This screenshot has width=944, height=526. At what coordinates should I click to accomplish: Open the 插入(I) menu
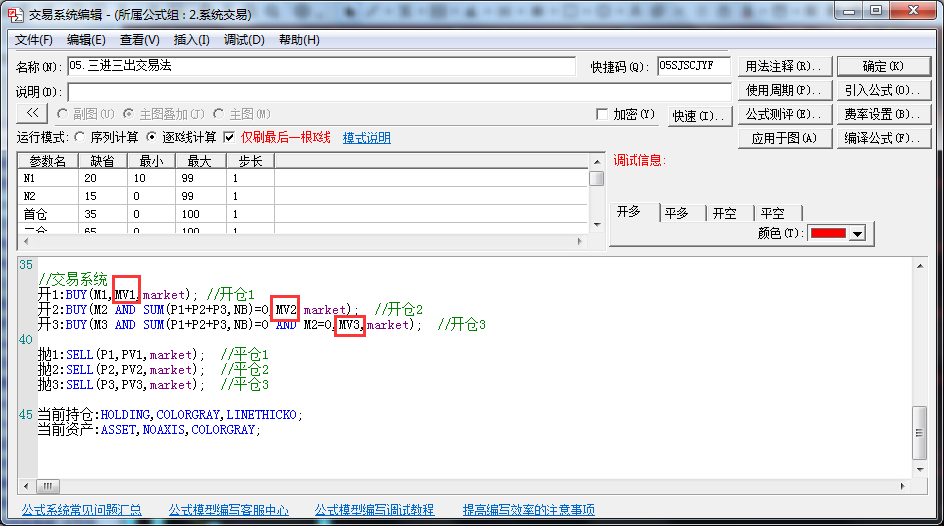point(191,40)
